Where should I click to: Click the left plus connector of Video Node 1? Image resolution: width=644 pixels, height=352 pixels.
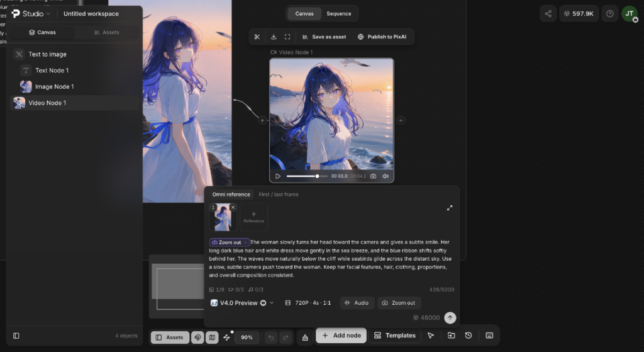[x=262, y=120]
